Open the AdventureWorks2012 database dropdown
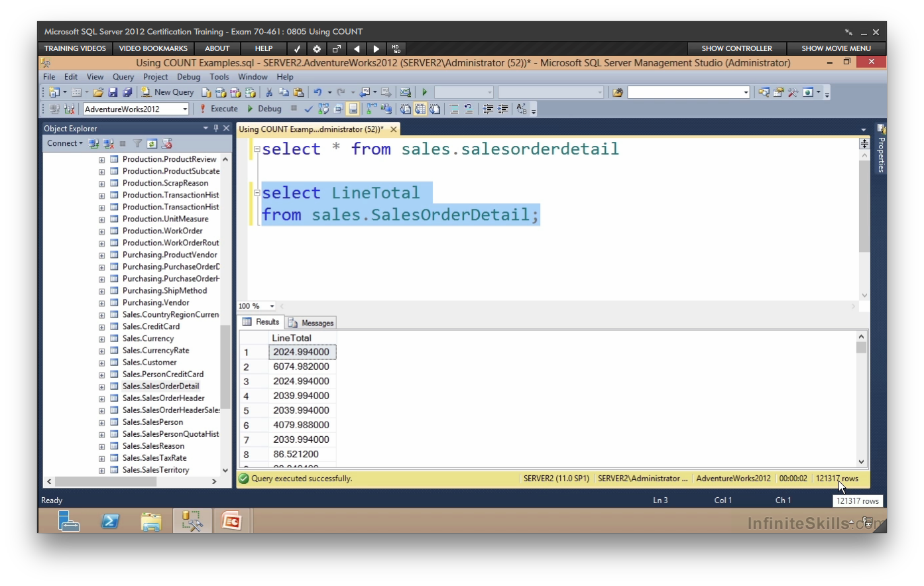 pyautogui.click(x=185, y=109)
